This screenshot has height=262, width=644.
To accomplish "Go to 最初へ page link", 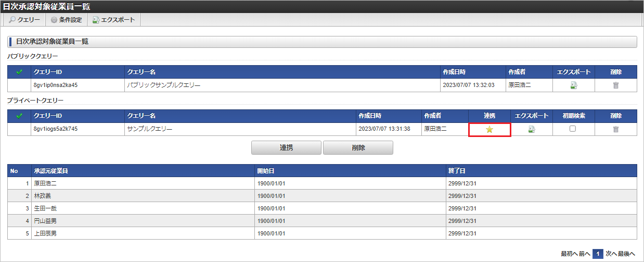I will pos(569,254).
